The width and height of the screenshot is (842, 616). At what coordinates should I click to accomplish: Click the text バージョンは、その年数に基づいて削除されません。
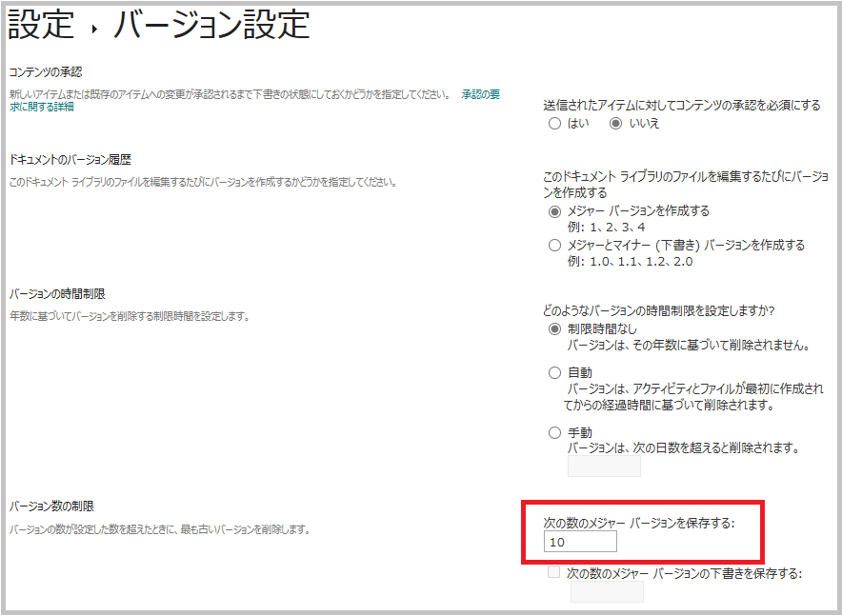click(689, 345)
